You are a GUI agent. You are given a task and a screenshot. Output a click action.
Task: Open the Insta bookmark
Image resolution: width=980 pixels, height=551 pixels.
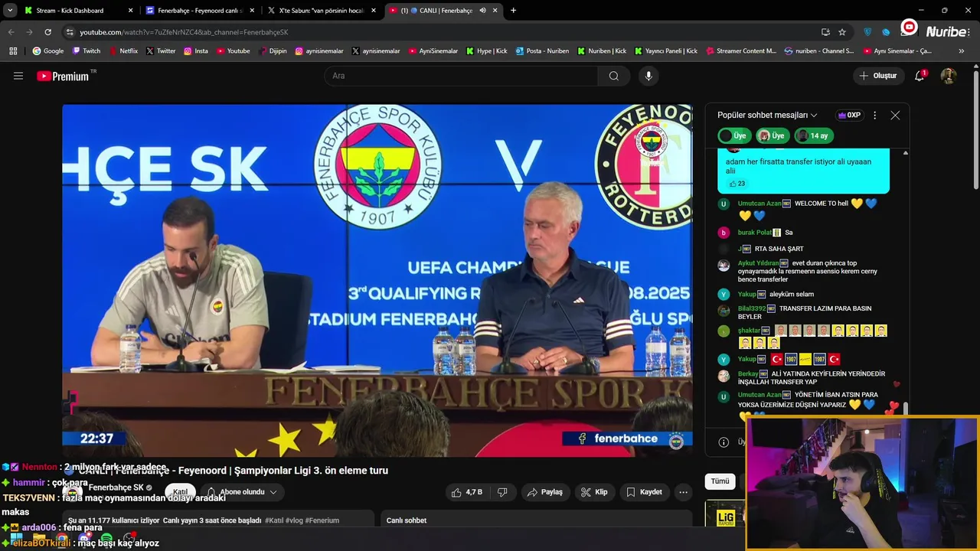pos(195,51)
